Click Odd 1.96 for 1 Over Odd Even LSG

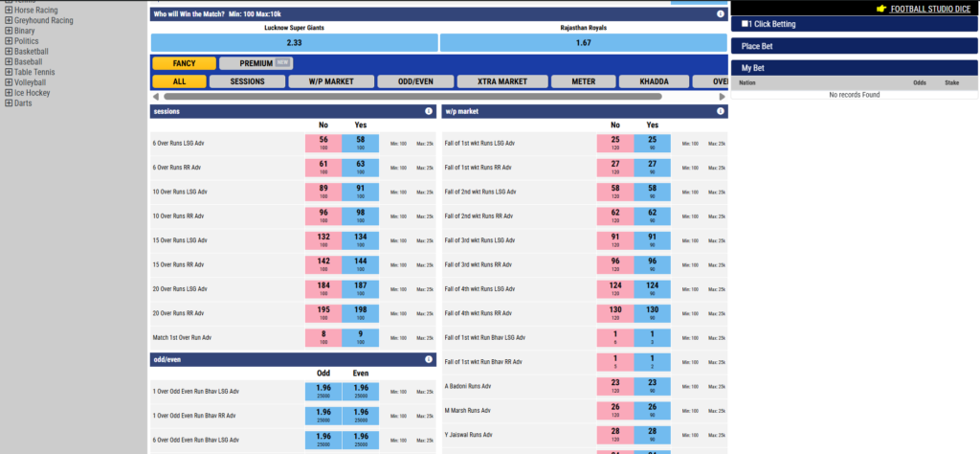pyautogui.click(x=323, y=392)
